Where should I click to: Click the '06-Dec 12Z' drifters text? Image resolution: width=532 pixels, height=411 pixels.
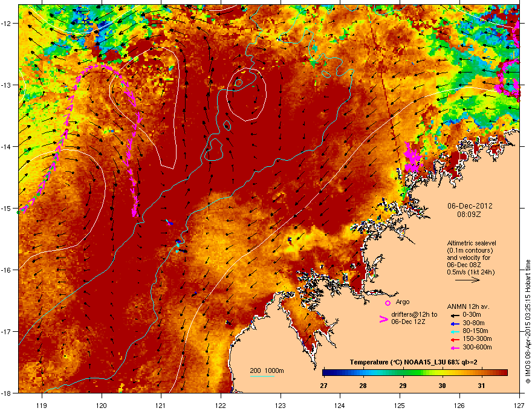pyautogui.click(x=408, y=322)
